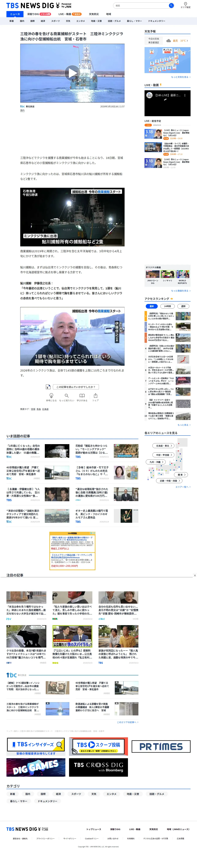Open TBS CROSS DIG with Bloomberg banner

[99, 767]
